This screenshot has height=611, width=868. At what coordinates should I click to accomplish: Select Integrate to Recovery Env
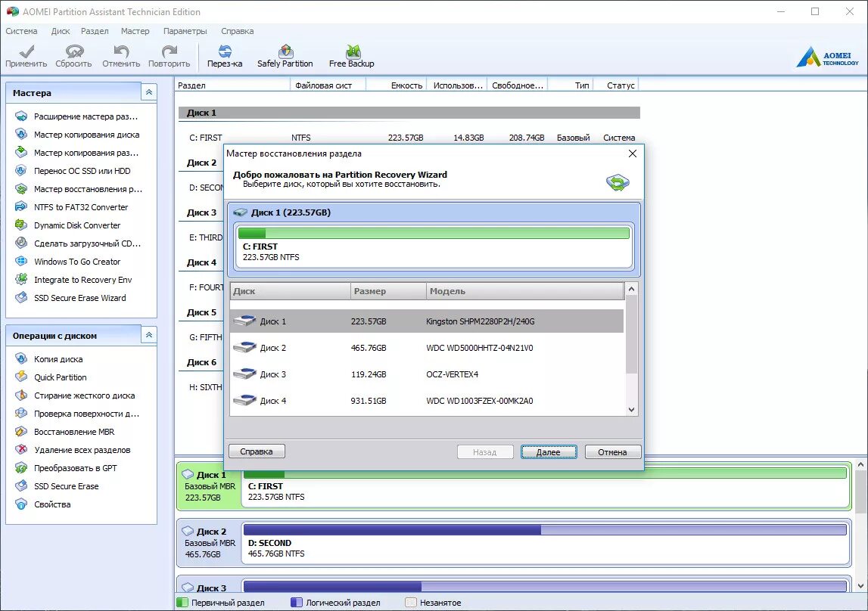click(73, 280)
